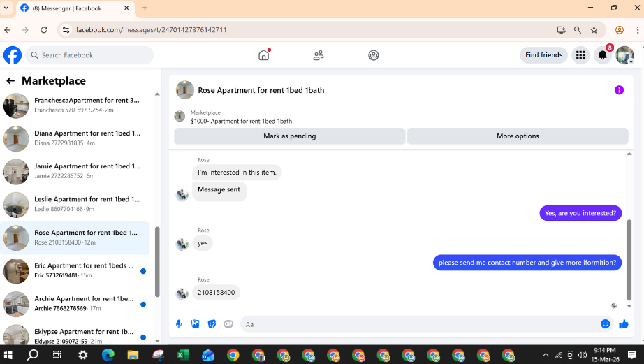The image size is (644, 364).
Task: Open the taskbar volume icon
Action: click(x=583, y=355)
